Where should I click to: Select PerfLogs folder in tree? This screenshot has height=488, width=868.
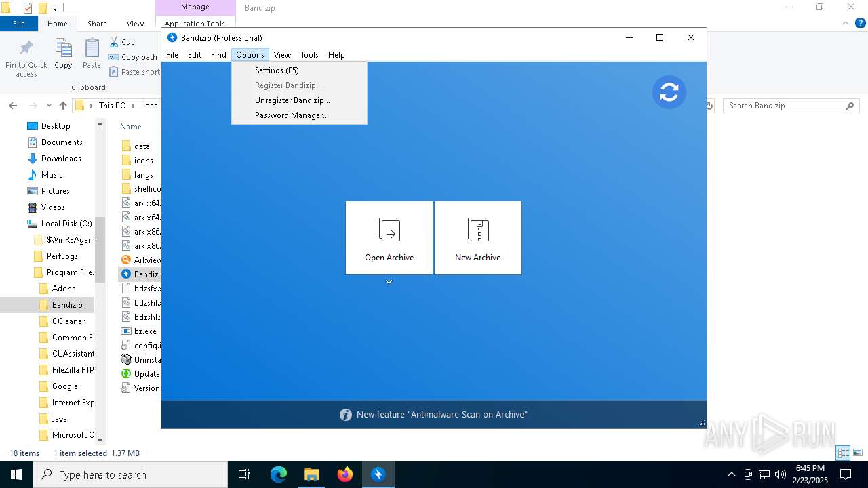pos(62,256)
